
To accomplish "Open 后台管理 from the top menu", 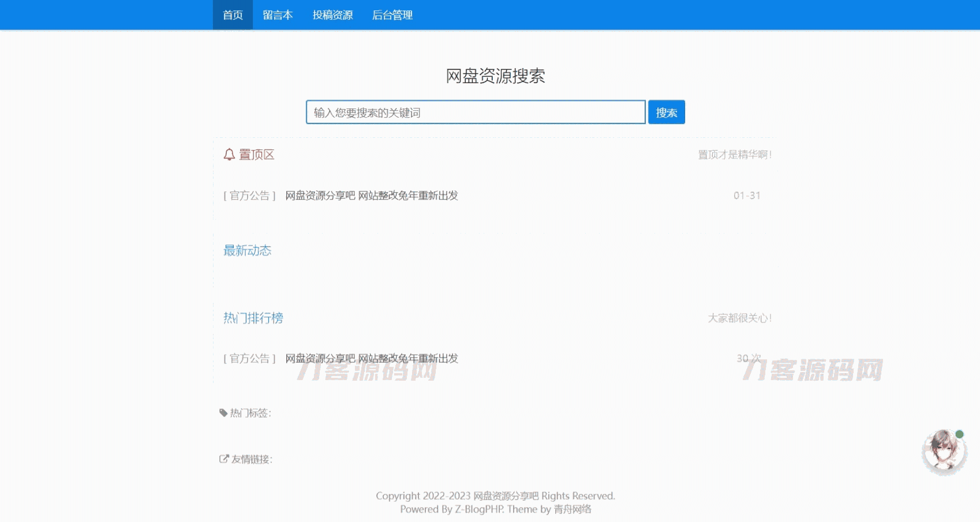I will (392, 15).
